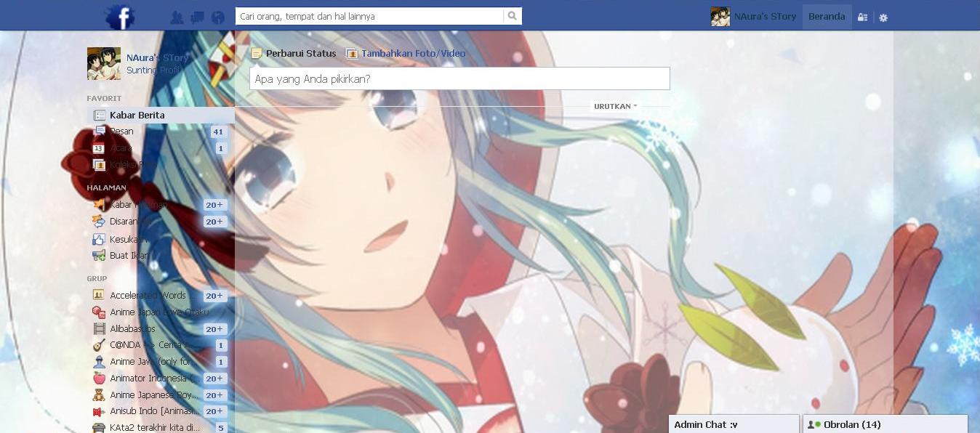Image resolution: width=980 pixels, height=433 pixels.
Task: Click the Obrolan online status icon
Action: point(814,424)
